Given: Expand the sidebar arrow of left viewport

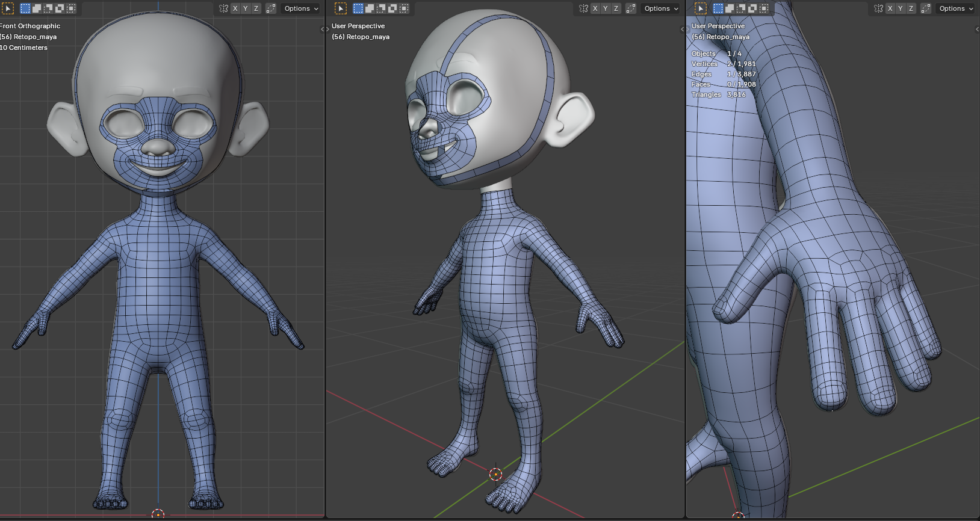Looking at the screenshot, I should [323, 29].
